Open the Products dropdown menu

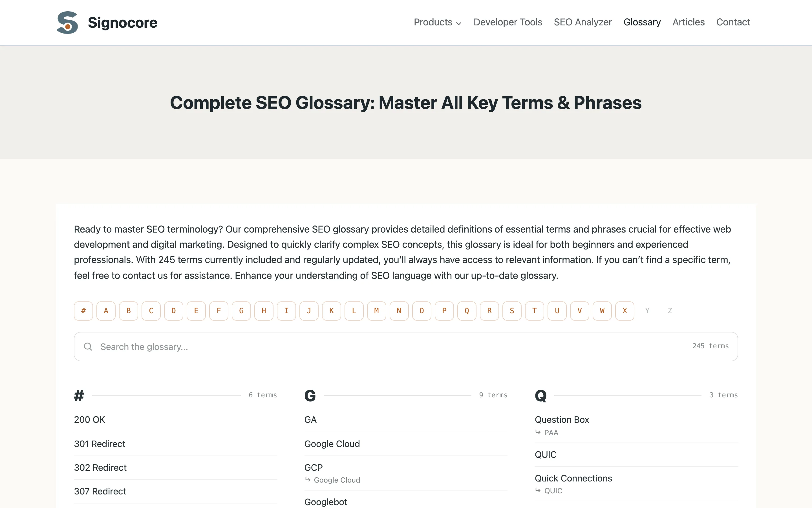coord(438,22)
